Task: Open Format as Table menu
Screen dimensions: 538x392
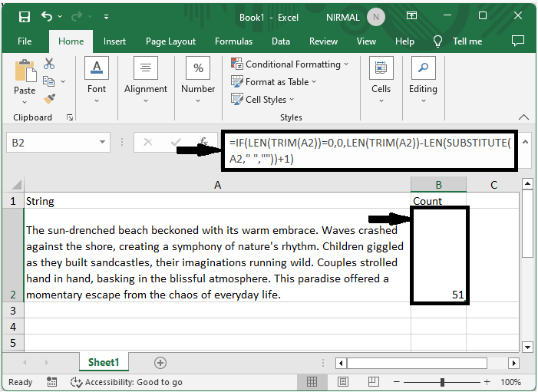Action: point(274,82)
